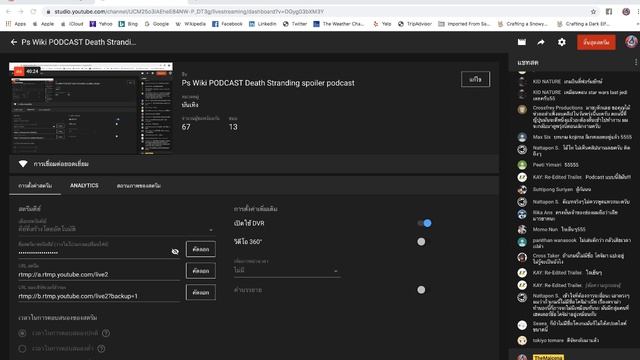
Task: Click the current viewers count 67
Action: coord(186,127)
